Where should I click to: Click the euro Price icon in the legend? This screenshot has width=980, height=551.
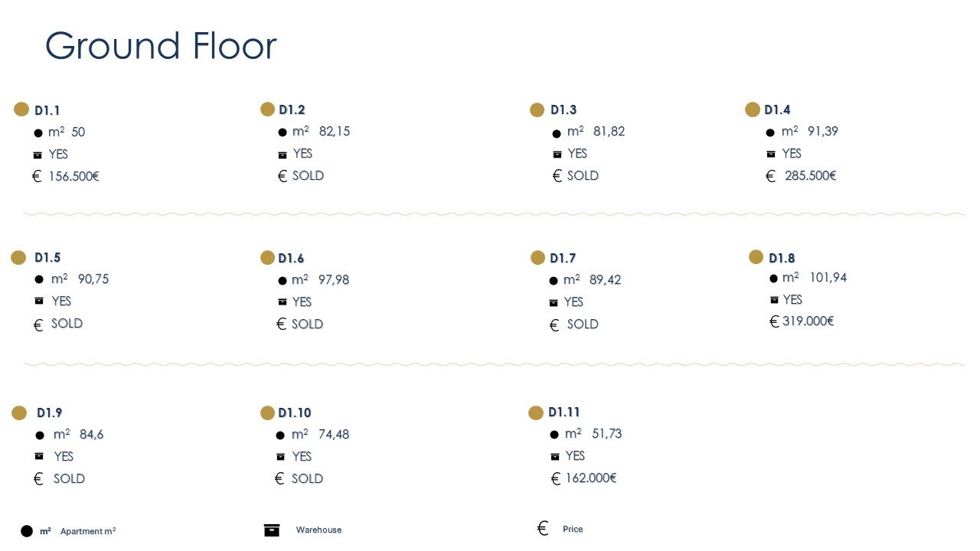click(x=543, y=529)
